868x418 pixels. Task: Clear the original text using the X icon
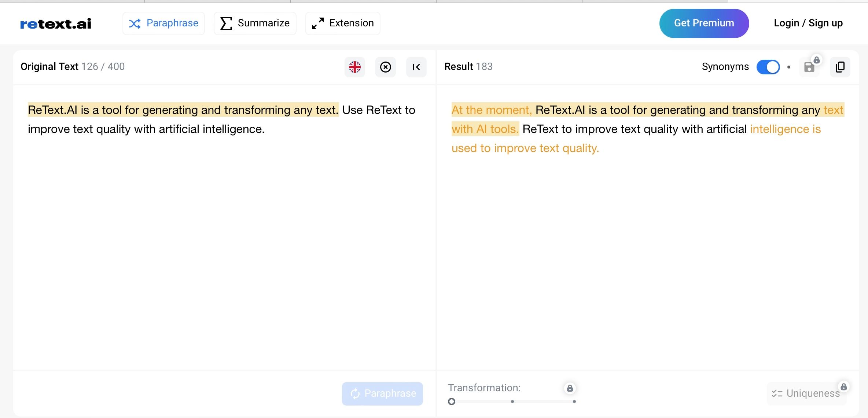coord(385,67)
